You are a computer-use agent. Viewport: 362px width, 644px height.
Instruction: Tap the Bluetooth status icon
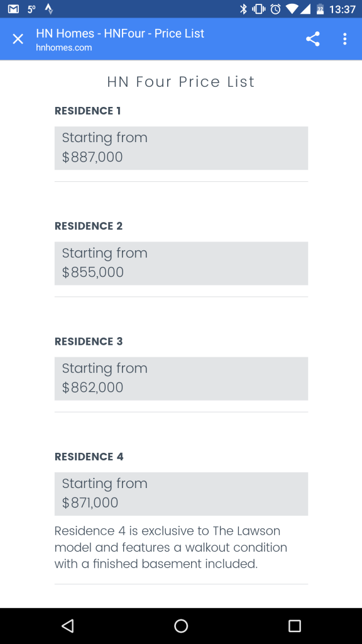243,9
